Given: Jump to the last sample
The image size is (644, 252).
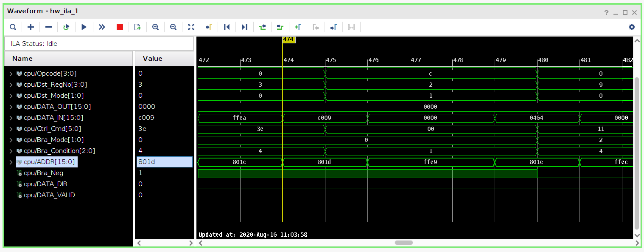Looking at the screenshot, I should (x=244, y=27).
